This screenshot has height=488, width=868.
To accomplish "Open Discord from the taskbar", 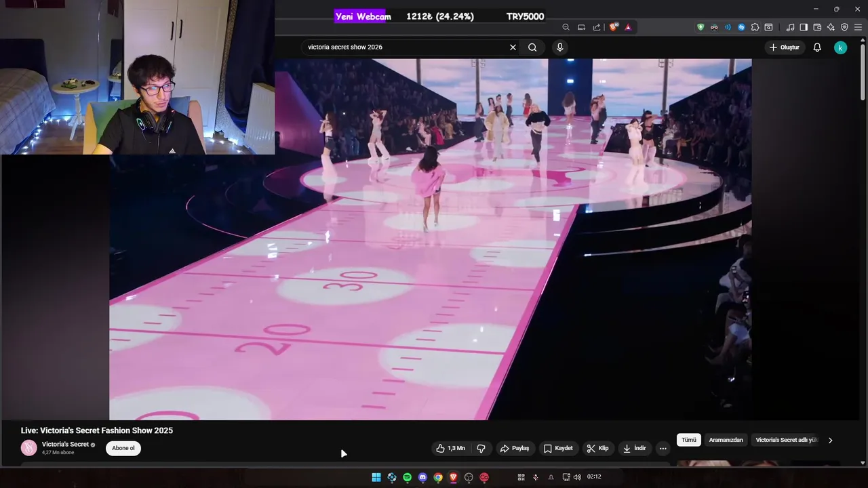I will click(x=422, y=477).
